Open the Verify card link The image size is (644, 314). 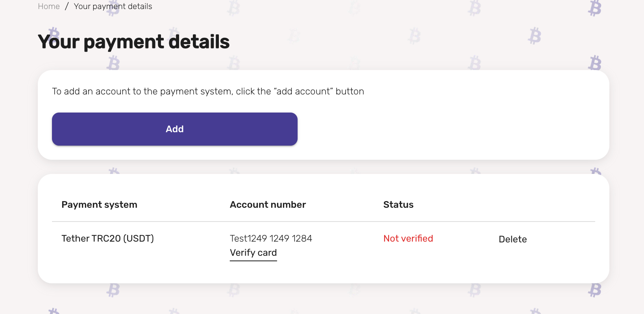tap(253, 253)
